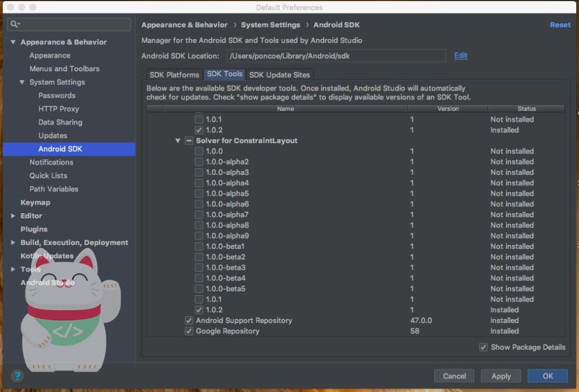Collapse the System Settings tree node

point(22,82)
